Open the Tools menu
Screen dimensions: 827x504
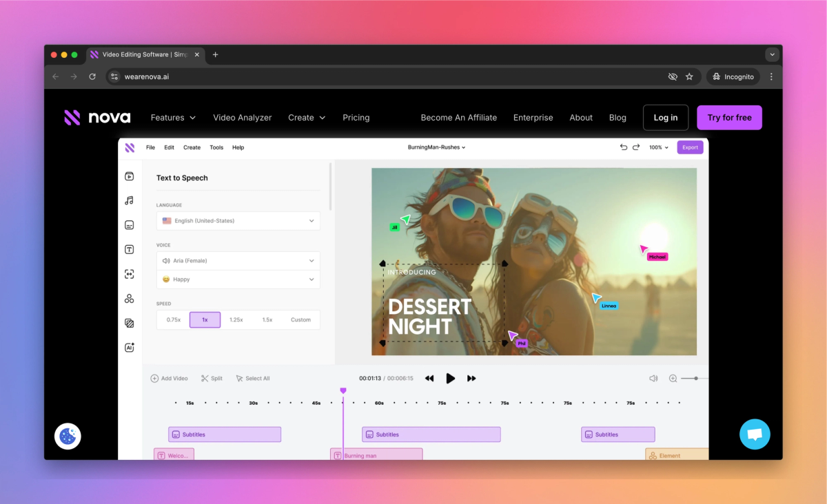click(216, 147)
